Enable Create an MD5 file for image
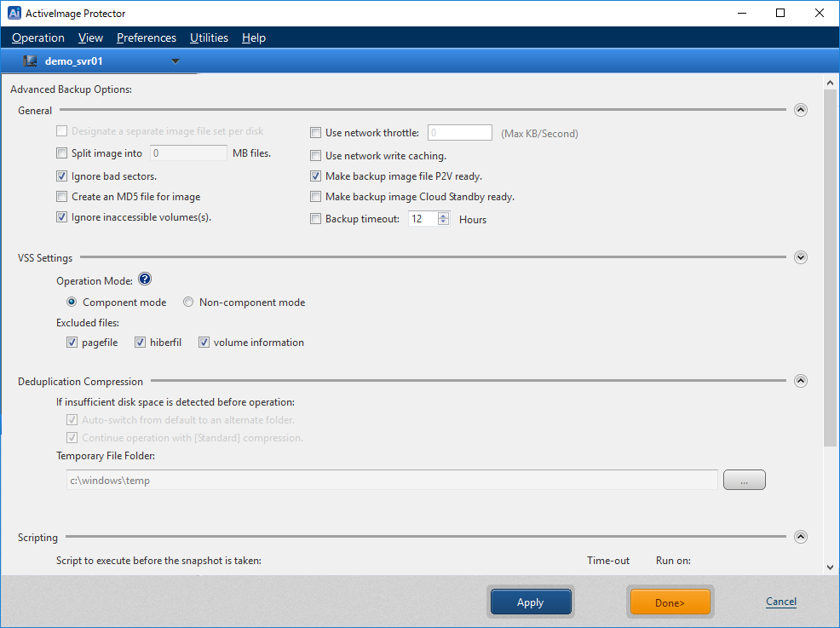Image resolution: width=840 pixels, height=628 pixels. (x=61, y=197)
